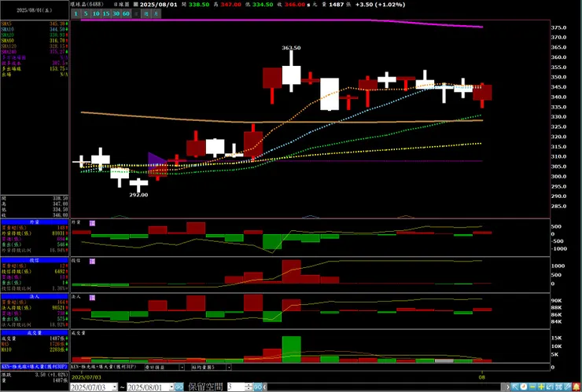The height and width of the screenshot is (392, 582).
Task: Click the pencil draw icon in bottom toolbar
Action: 567,387
